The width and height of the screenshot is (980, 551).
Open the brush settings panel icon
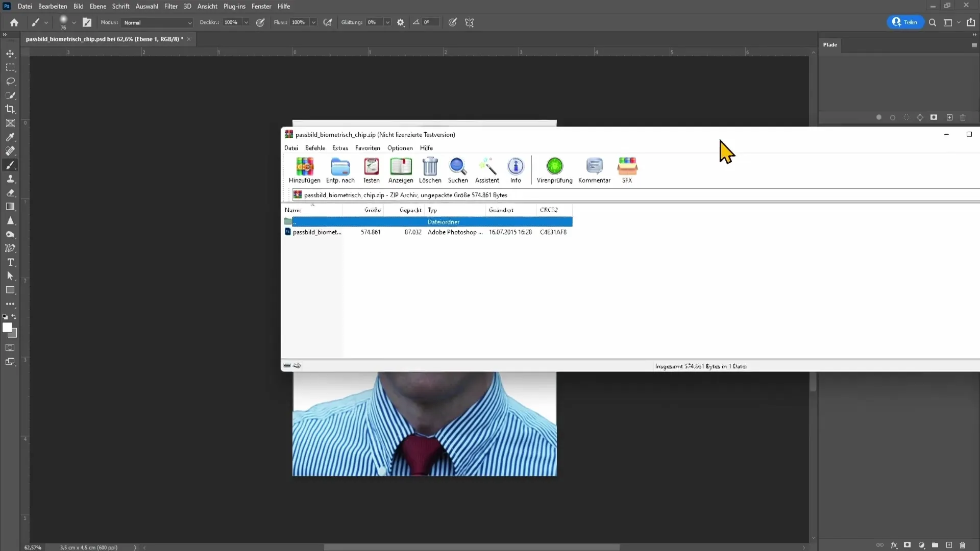pos(87,22)
